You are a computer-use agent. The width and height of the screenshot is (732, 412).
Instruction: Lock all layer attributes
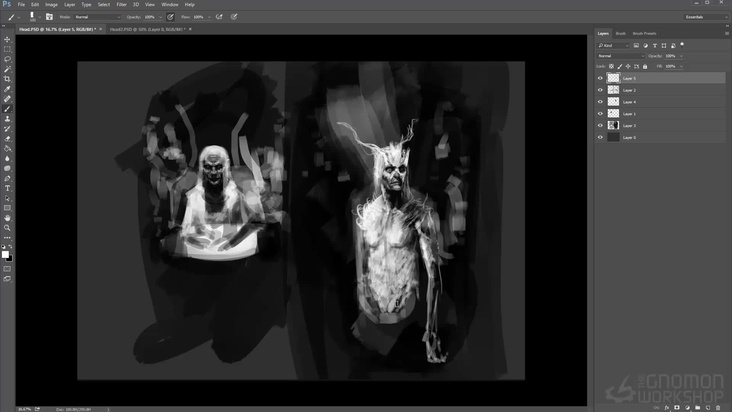pyautogui.click(x=645, y=66)
